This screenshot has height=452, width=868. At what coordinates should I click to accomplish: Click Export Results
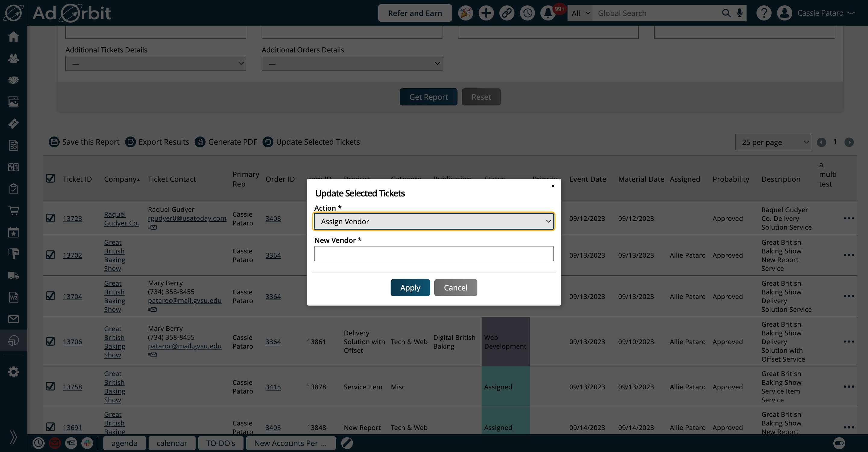coord(157,142)
